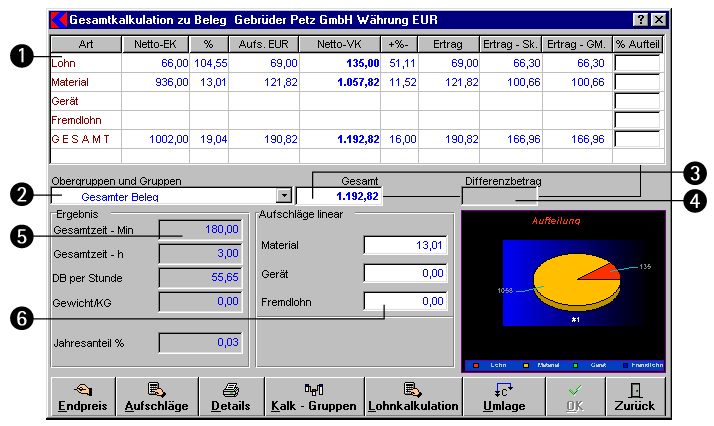
Task: Click the red Lohn legend swatch
Action: tap(476, 365)
